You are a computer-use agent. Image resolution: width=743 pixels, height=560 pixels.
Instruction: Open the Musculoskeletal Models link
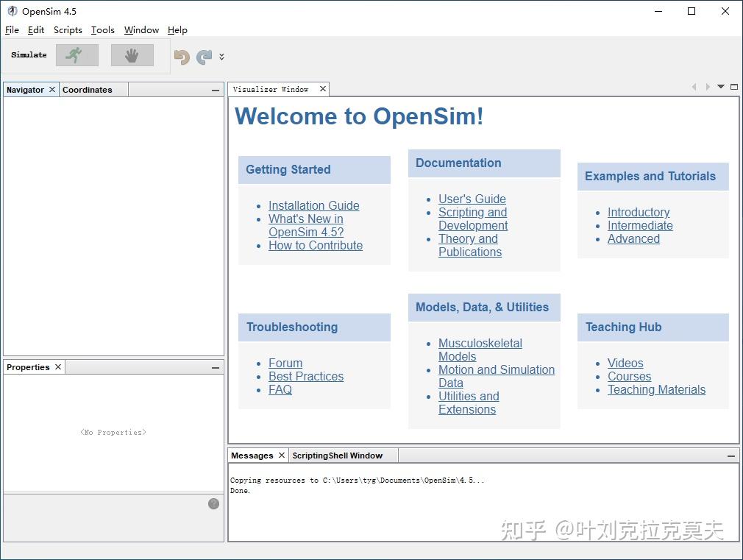click(x=480, y=343)
